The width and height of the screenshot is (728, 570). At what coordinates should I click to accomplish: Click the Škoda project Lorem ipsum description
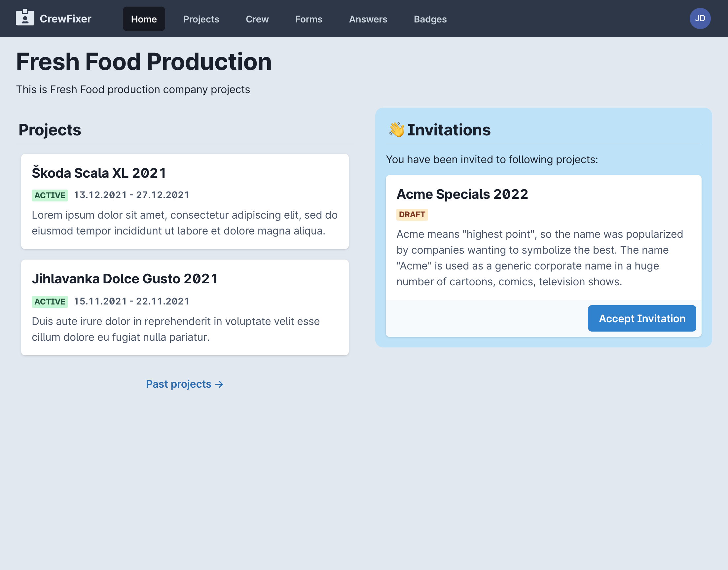[x=185, y=223]
